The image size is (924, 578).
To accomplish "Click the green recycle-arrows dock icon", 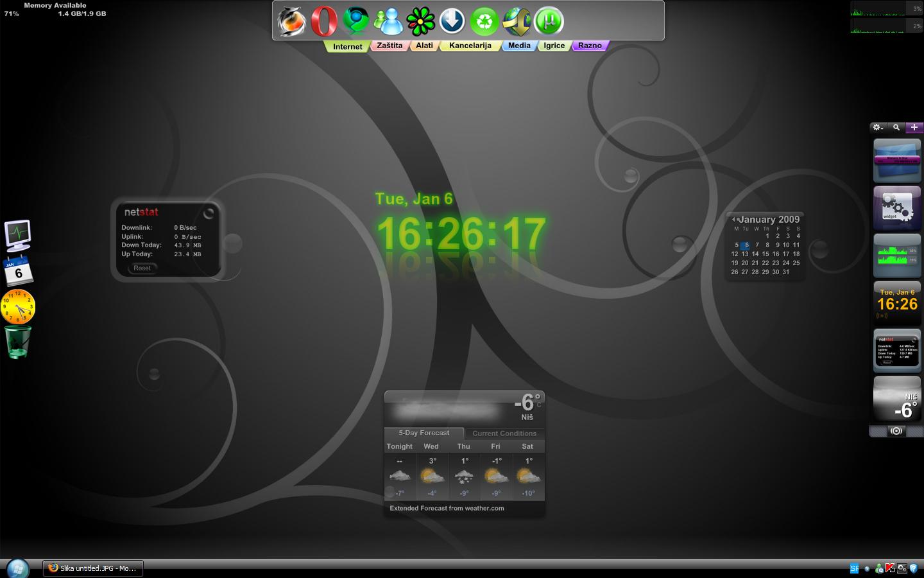I will tap(485, 21).
